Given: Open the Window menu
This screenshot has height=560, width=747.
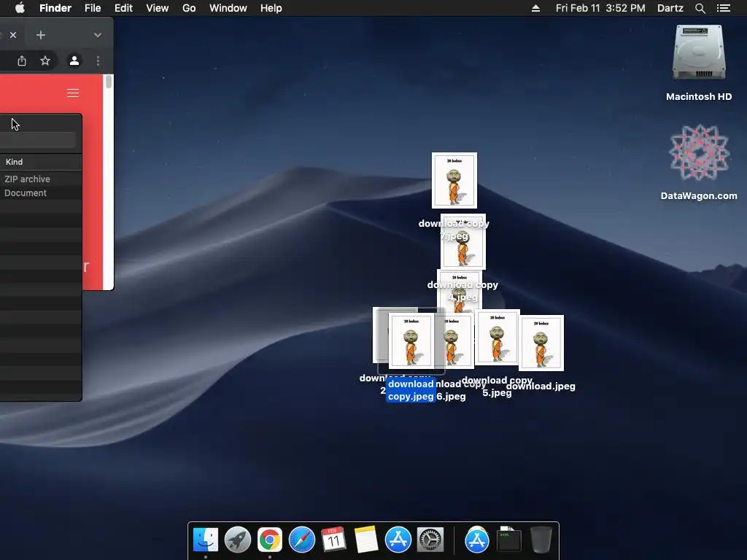Looking at the screenshot, I should [228, 8].
